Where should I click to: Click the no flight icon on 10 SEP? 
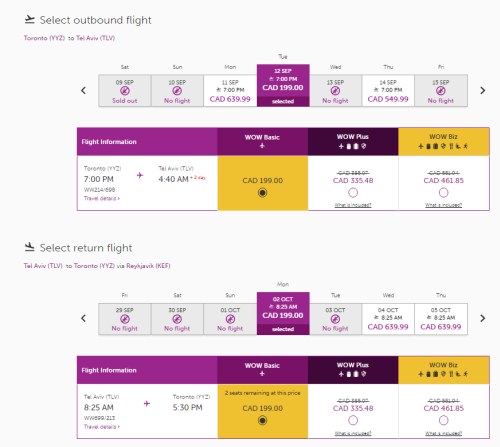[177, 91]
